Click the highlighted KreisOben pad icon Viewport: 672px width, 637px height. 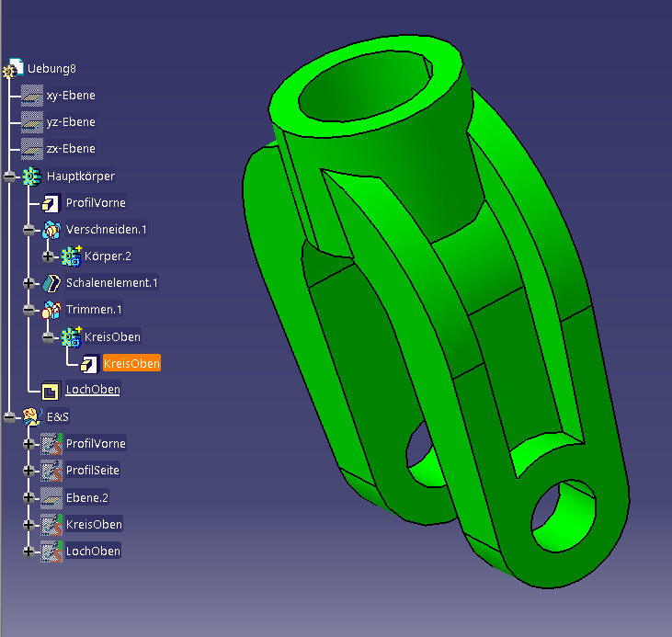coord(89,364)
